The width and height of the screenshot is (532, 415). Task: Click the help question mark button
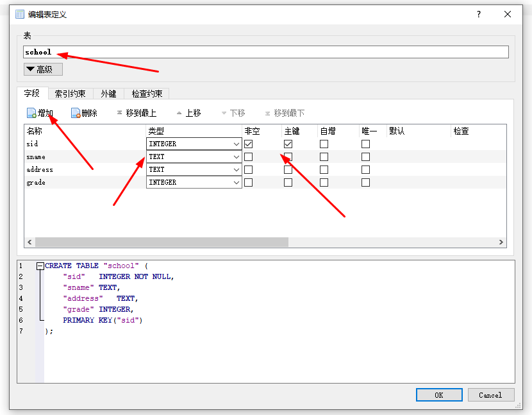pyautogui.click(x=478, y=14)
